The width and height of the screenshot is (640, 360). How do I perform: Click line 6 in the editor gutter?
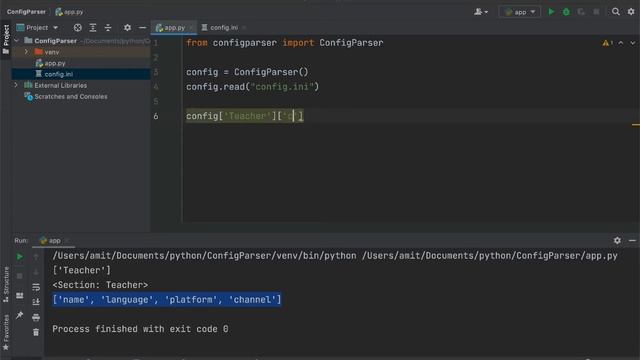[156, 116]
